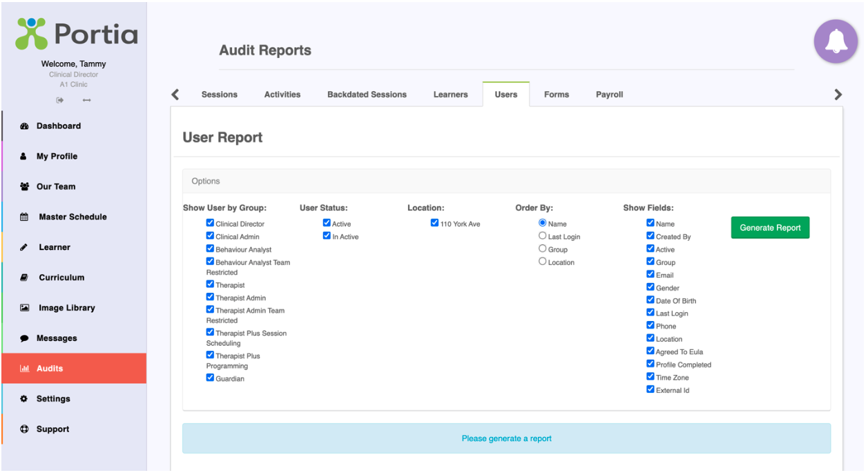Screen dimensions: 868x475
Task: Click the Settings gear icon
Action: pyautogui.click(x=23, y=399)
